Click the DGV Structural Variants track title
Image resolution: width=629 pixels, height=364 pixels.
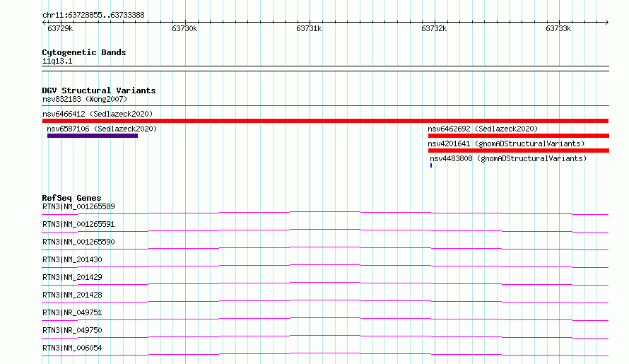(99, 90)
